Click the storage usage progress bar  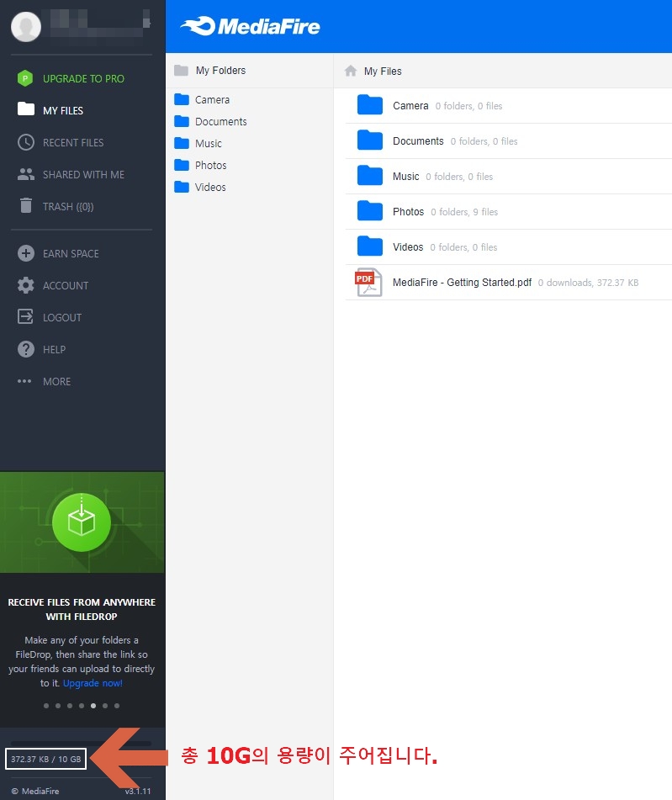tap(81, 744)
